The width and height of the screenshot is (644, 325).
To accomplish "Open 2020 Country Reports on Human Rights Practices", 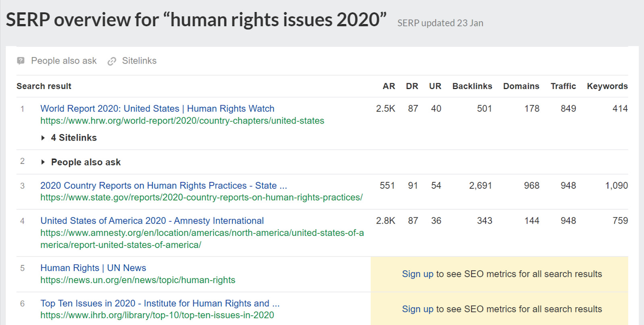I will click(164, 185).
